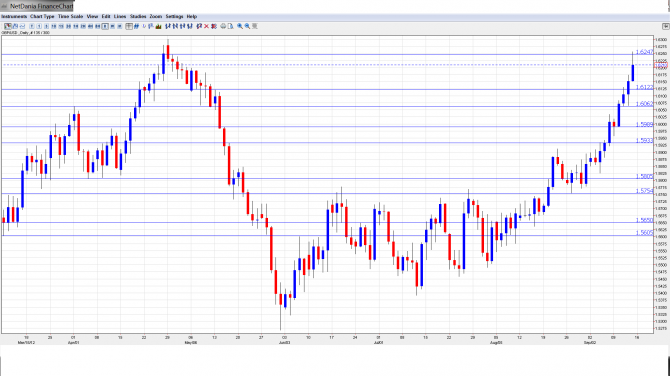Viewport: 670px width, 376px height.
Task: Open the Help menu
Action: coord(192,17)
